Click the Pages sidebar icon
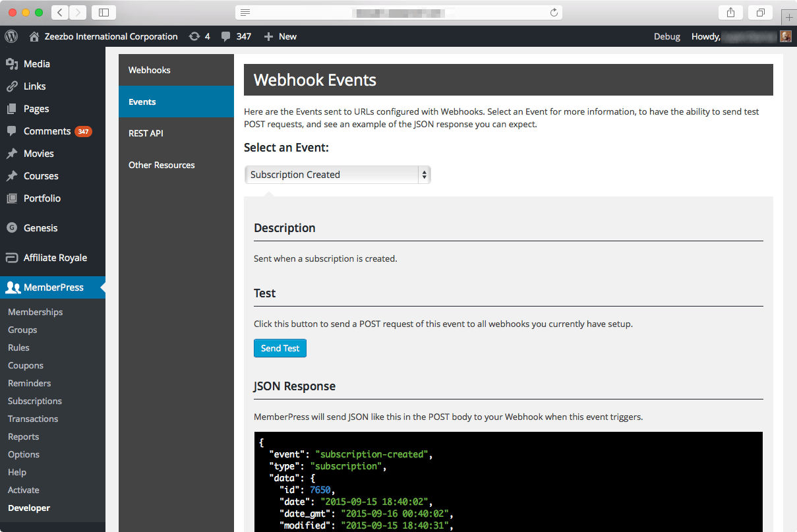The image size is (797, 532). point(12,109)
